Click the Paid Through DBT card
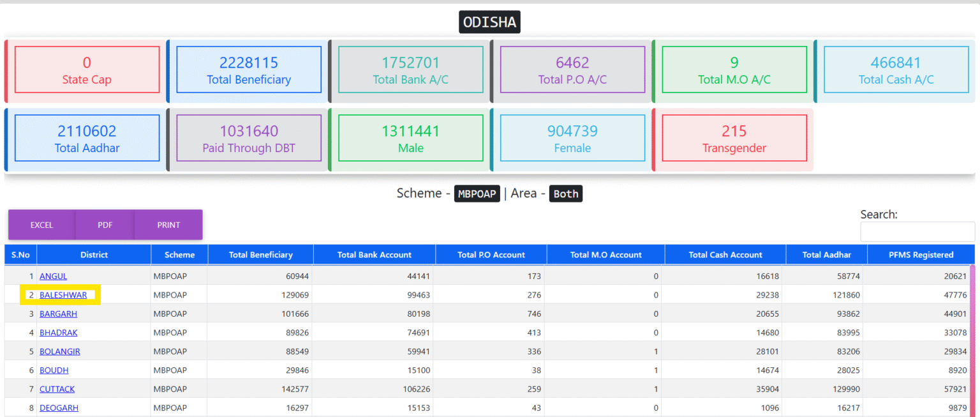 pyautogui.click(x=248, y=138)
